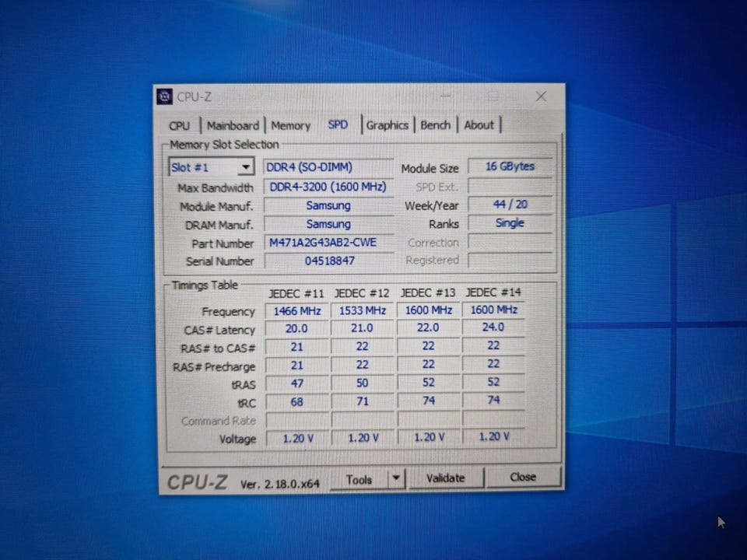Screen dimensions: 747x560
Task: Click tRC value 71
Action: [362, 401]
